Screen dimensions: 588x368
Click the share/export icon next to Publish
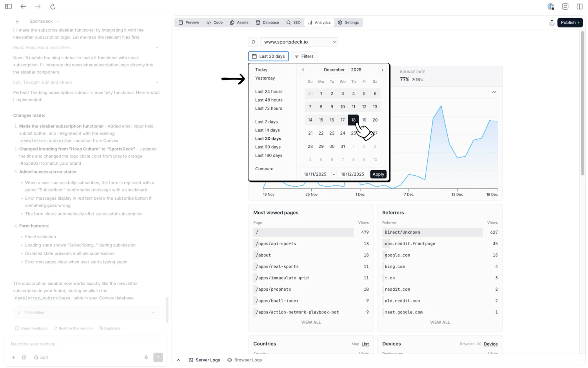[x=552, y=23]
